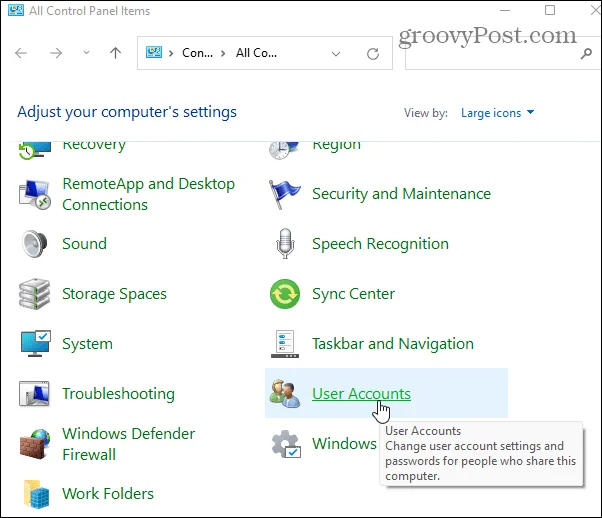Open the Recovery icon

(x=35, y=150)
